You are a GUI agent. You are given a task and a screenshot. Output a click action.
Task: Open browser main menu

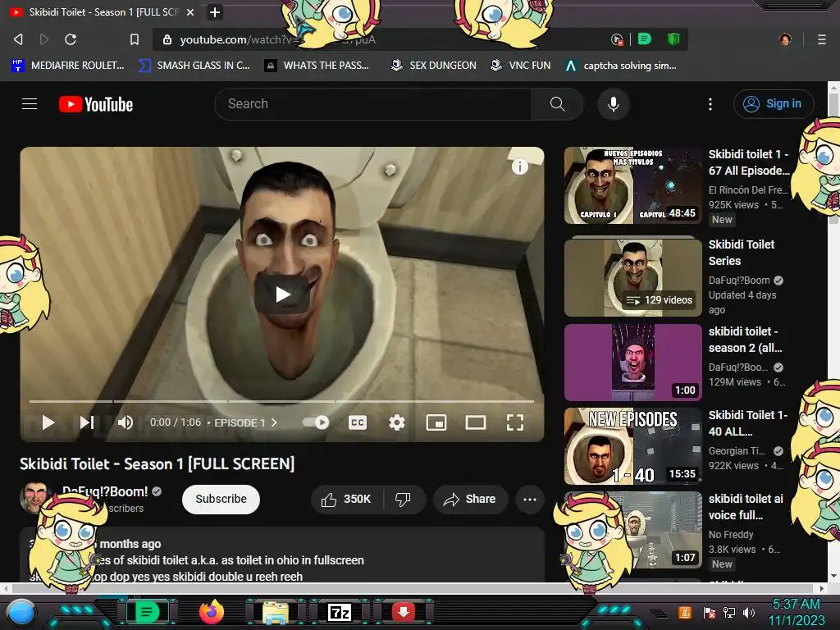822,39
